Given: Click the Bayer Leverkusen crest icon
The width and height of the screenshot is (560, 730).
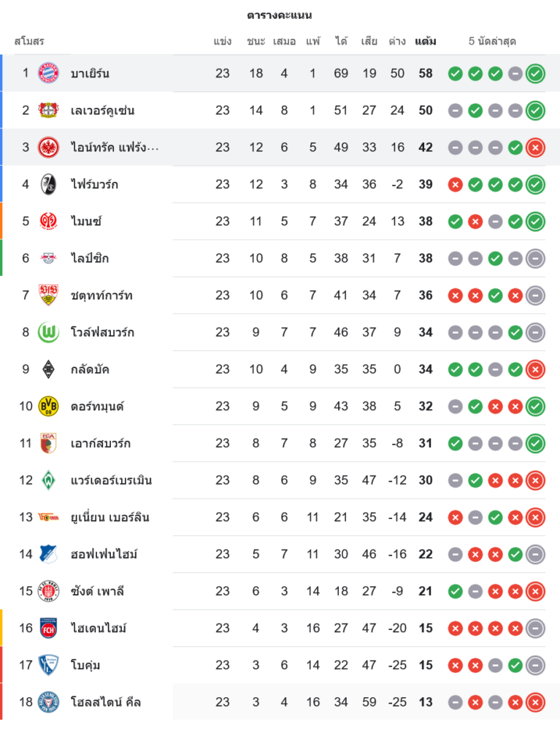Looking at the screenshot, I should (x=48, y=110).
